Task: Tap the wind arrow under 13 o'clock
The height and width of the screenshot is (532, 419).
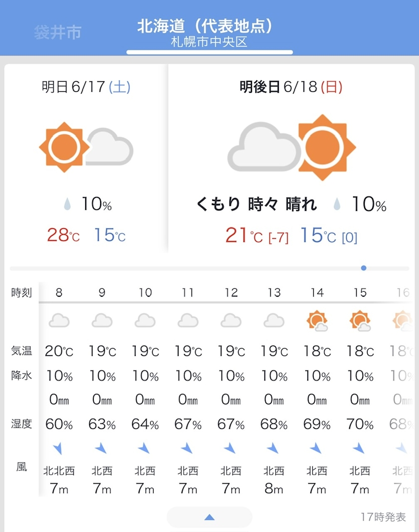Action: (x=273, y=448)
